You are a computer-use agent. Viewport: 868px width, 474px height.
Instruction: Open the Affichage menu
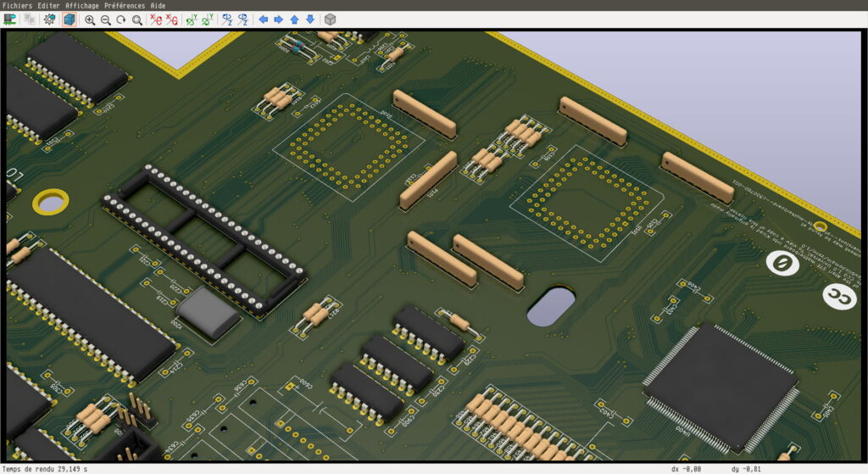(x=82, y=6)
